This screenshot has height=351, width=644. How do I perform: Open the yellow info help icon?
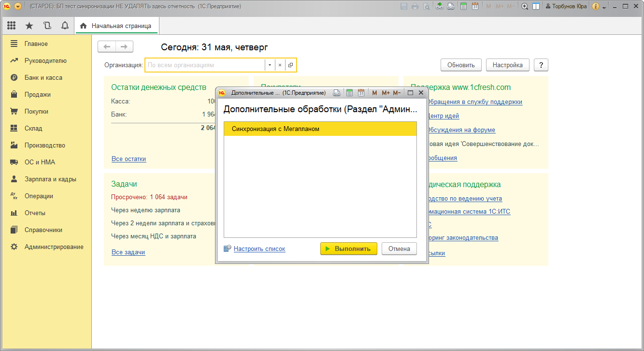596,7
